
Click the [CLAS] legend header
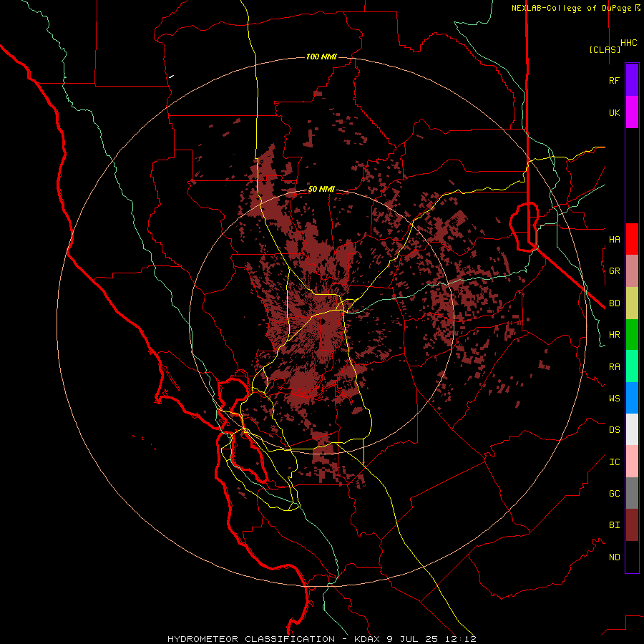tap(605, 49)
